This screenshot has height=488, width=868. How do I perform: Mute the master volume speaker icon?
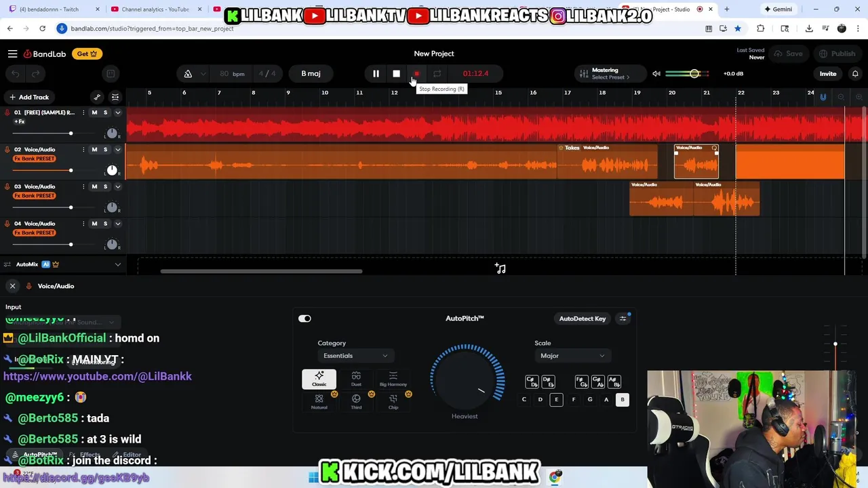click(x=656, y=73)
